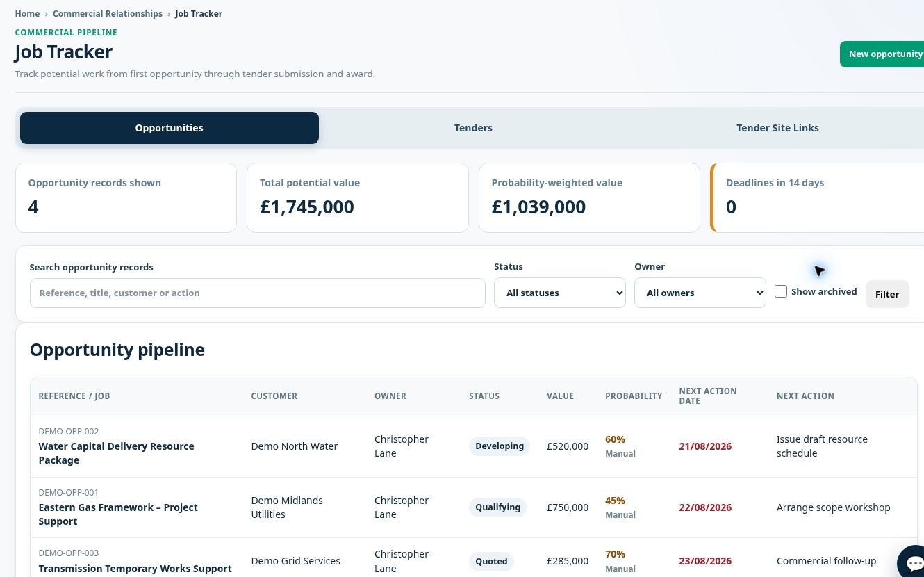Open the chat bubble widget icon
This screenshot has height=577, width=924.
[x=911, y=562]
